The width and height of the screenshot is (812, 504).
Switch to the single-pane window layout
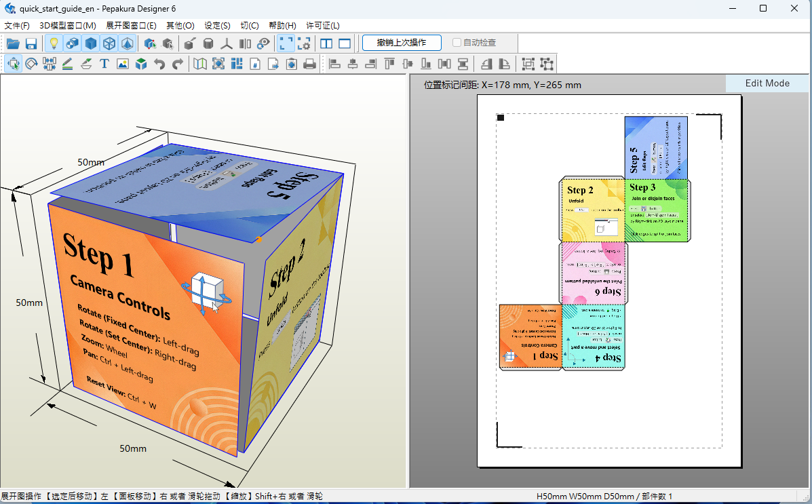tap(345, 43)
